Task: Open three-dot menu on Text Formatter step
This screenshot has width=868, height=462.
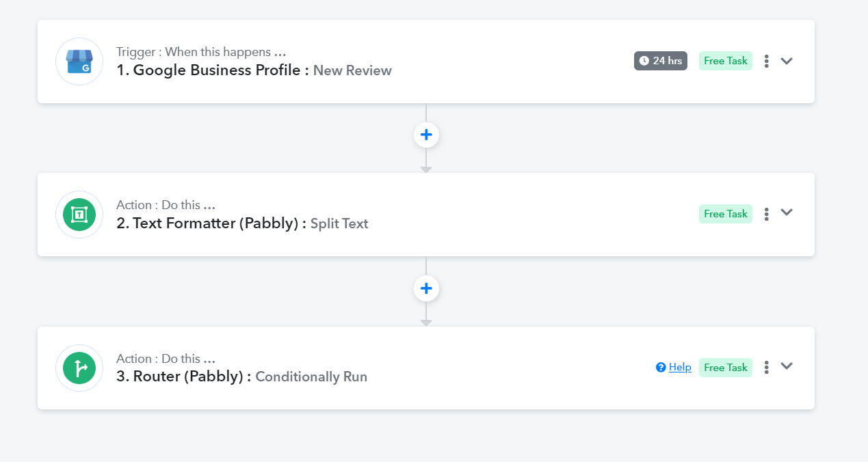Action: tap(767, 214)
